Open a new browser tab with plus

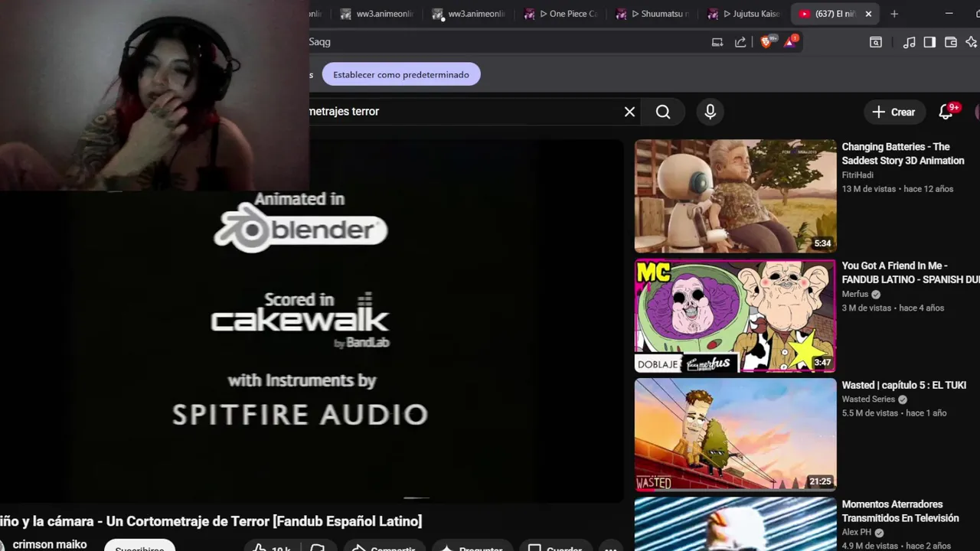[x=894, y=14]
